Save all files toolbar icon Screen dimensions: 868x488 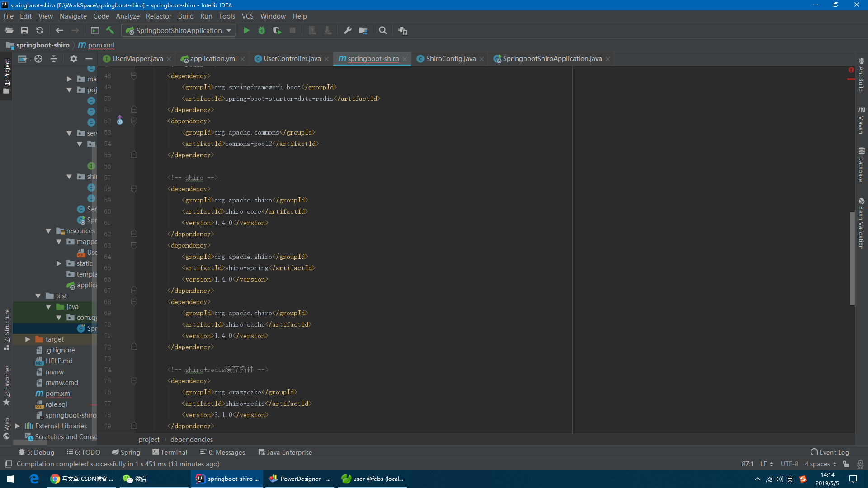(24, 31)
